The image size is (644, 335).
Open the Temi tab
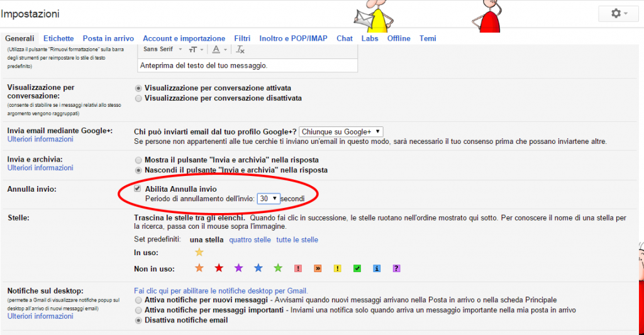pos(428,38)
